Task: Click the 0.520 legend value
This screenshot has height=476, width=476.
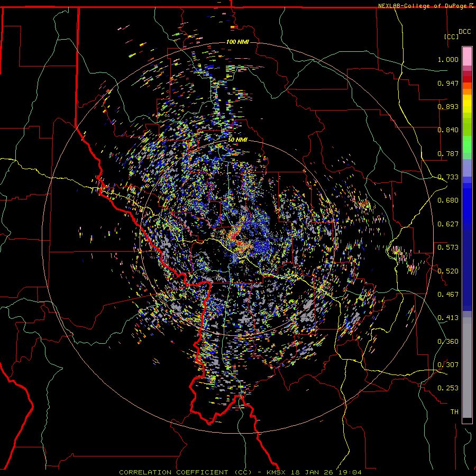Action: click(x=448, y=271)
